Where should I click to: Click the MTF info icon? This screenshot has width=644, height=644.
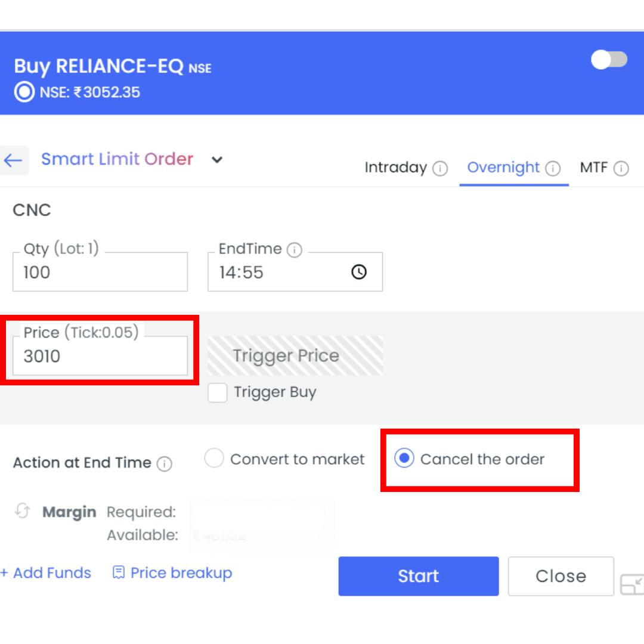tap(621, 169)
